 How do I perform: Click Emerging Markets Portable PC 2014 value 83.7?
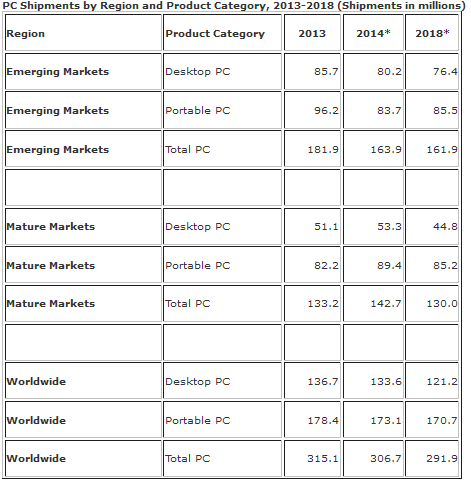(x=389, y=111)
